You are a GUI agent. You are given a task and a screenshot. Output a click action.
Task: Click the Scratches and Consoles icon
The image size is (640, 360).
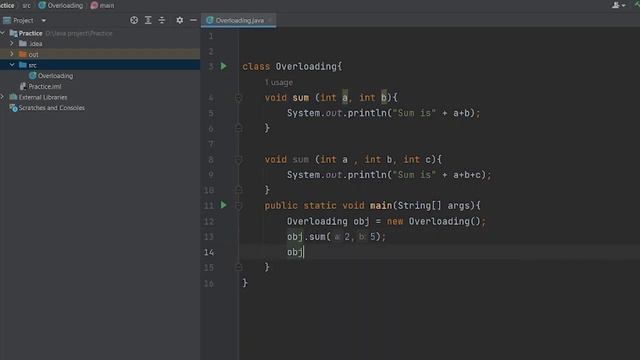(13, 108)
